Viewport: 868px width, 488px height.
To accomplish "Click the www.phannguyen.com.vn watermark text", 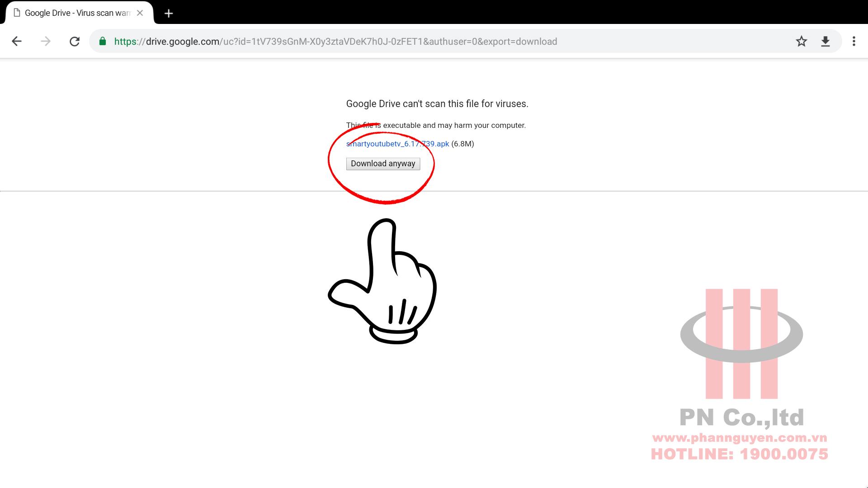I will [x=740, y=438].
